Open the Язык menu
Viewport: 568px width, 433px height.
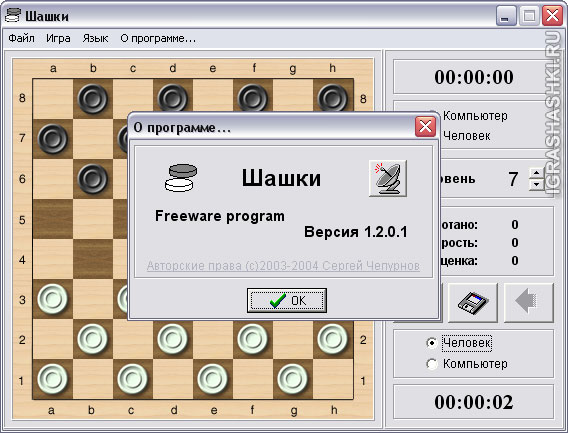click(x=95, y=38)
